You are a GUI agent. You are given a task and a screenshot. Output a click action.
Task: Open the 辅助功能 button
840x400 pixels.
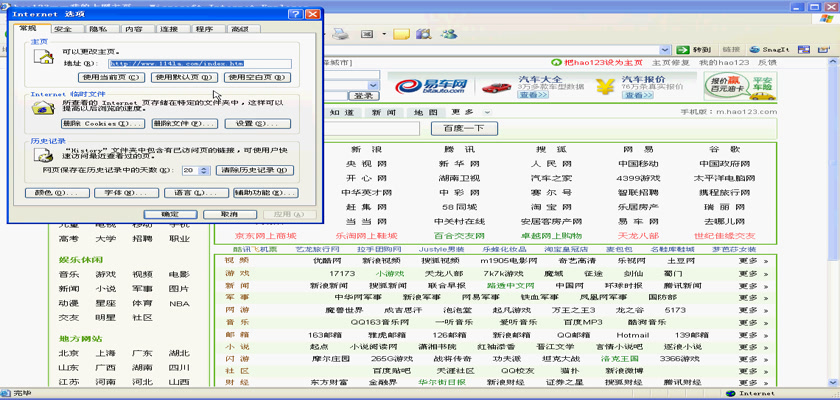[x=266, y=193]
